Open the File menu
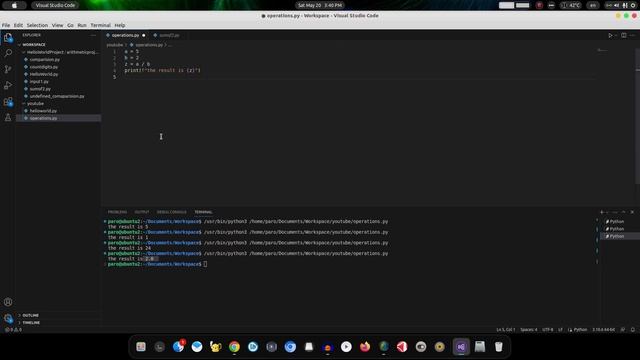 pyautogui.click(x=6, y=25)
